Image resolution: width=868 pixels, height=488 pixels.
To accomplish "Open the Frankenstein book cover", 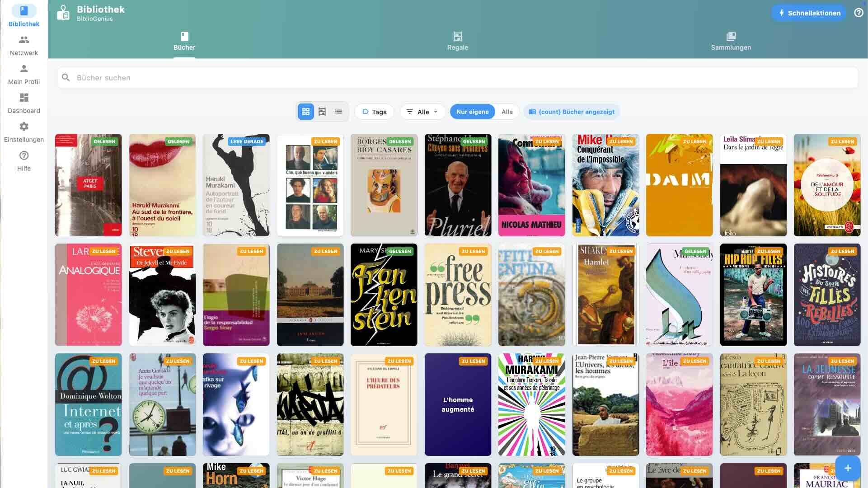I will (384, 295).
